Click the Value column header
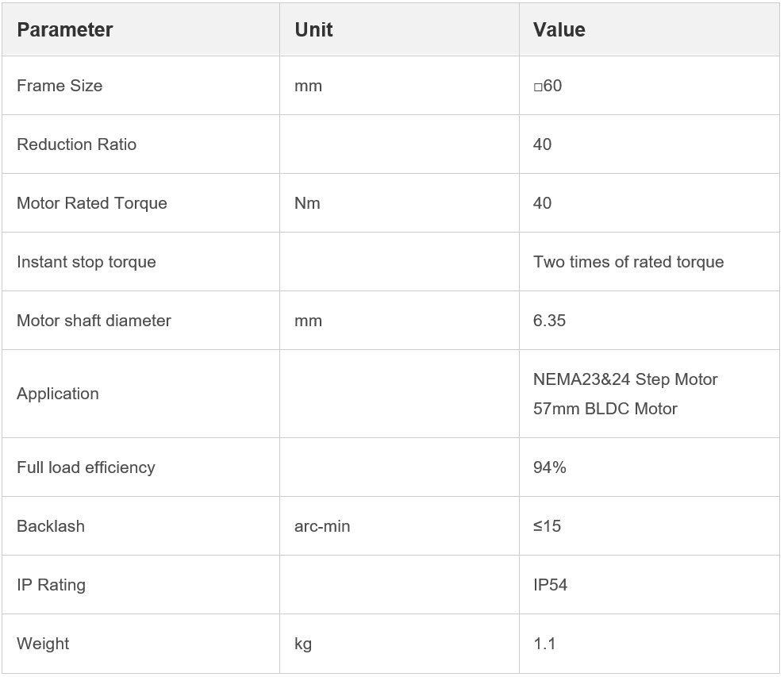 [559, 30]
